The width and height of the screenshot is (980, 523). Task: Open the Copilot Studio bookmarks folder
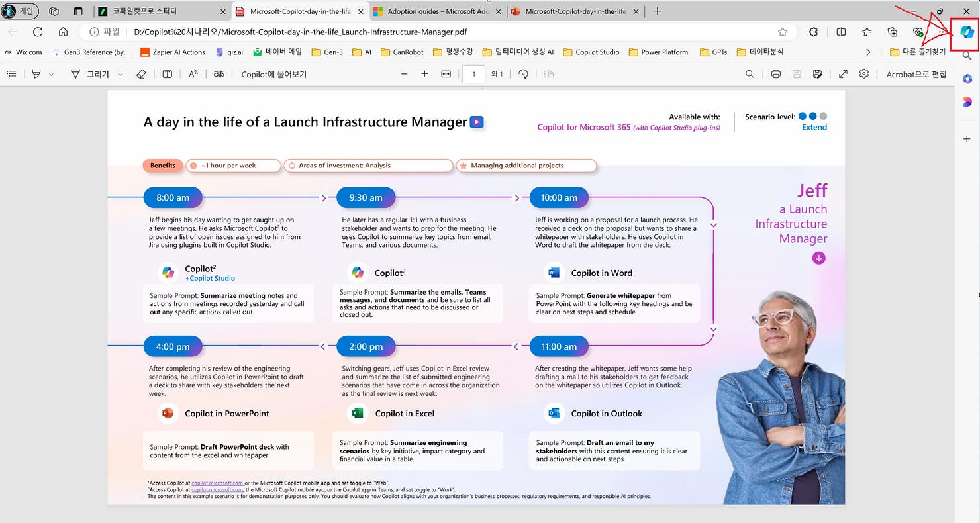pos(591,52)
